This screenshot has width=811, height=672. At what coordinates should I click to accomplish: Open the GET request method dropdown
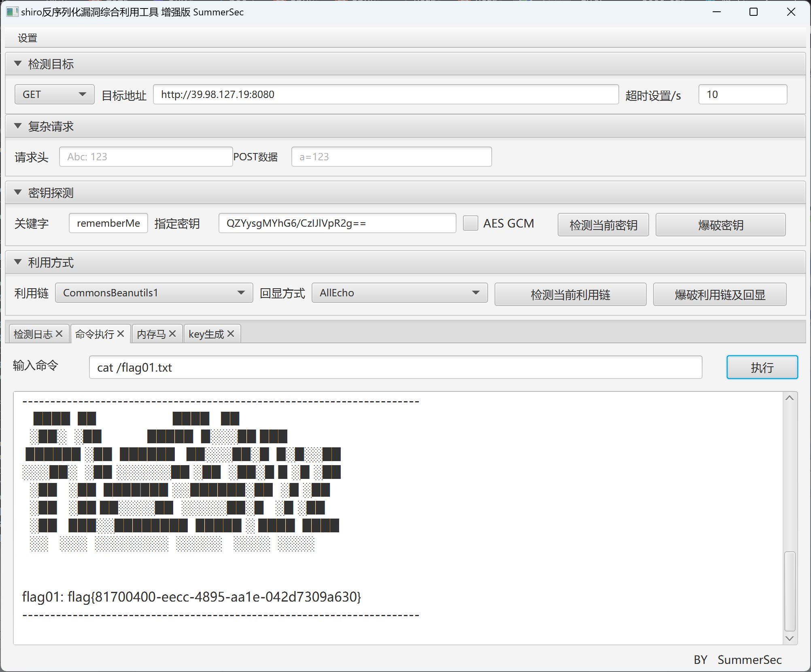pyautogui.click(x=55, y=94)
